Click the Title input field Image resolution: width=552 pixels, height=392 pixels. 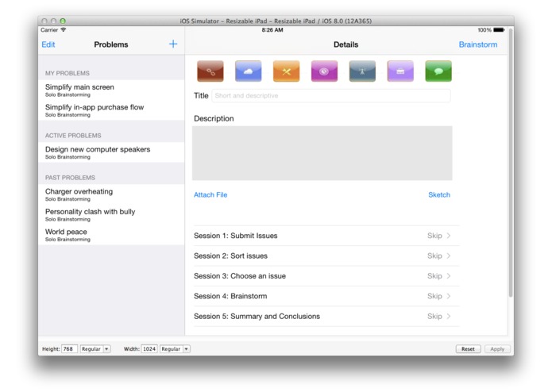click(331, 96)
